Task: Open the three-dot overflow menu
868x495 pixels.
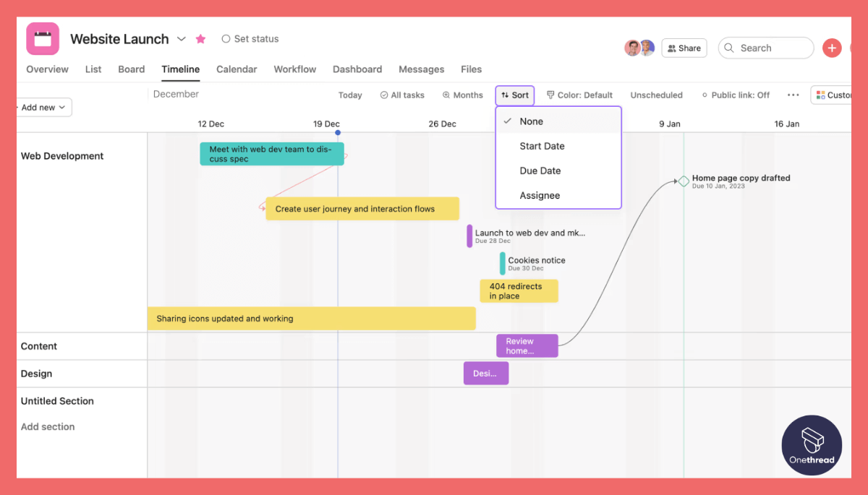Action: click(793, 95)
